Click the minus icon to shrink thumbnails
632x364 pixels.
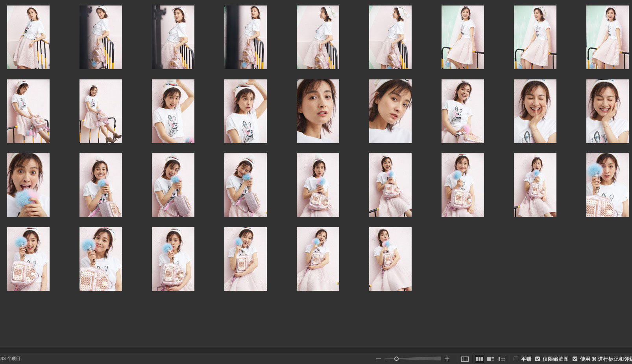(378, 359)
